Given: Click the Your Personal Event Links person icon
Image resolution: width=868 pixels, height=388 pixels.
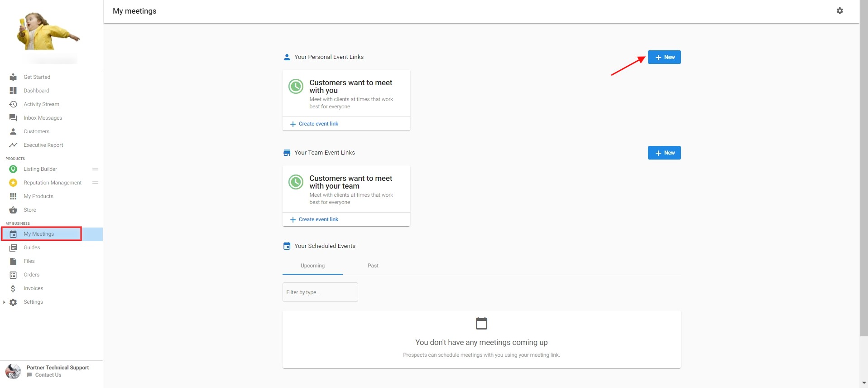Looking at the screenshot, I should click(287, 57).
